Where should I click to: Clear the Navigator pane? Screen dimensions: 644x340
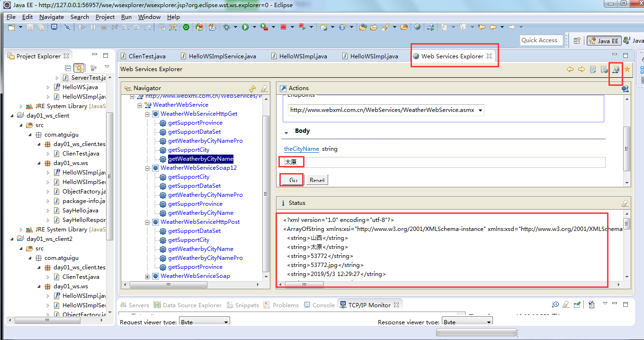264,88
